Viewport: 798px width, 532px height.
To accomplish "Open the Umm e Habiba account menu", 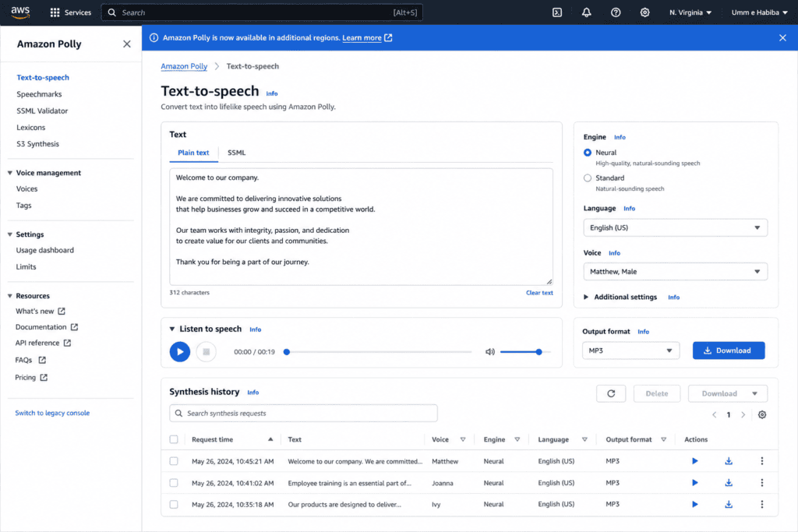I will coord(759,12).
